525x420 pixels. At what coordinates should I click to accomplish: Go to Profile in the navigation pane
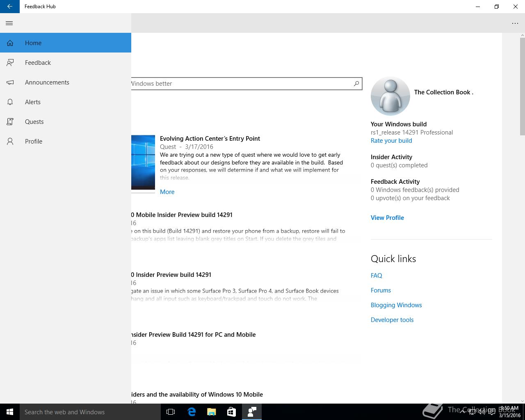66,141
